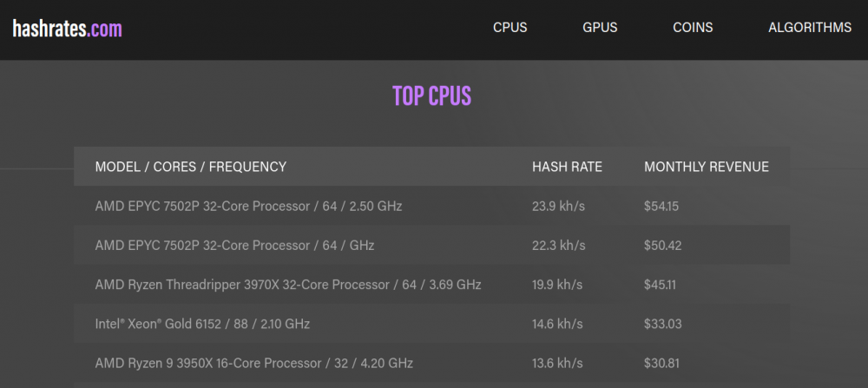Open the CPUS navigation menu item
The image size is (868, 388).
(x=510, y=28)
